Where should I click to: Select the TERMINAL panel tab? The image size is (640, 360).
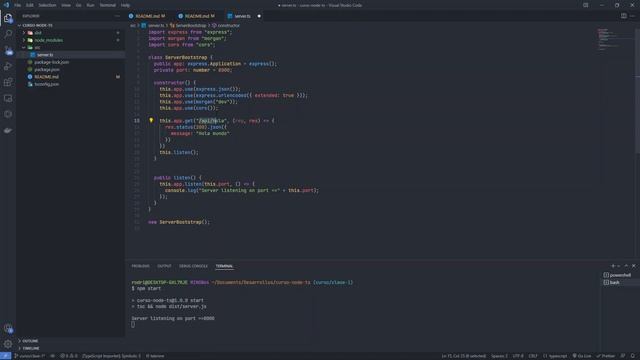tap(224, 266)
